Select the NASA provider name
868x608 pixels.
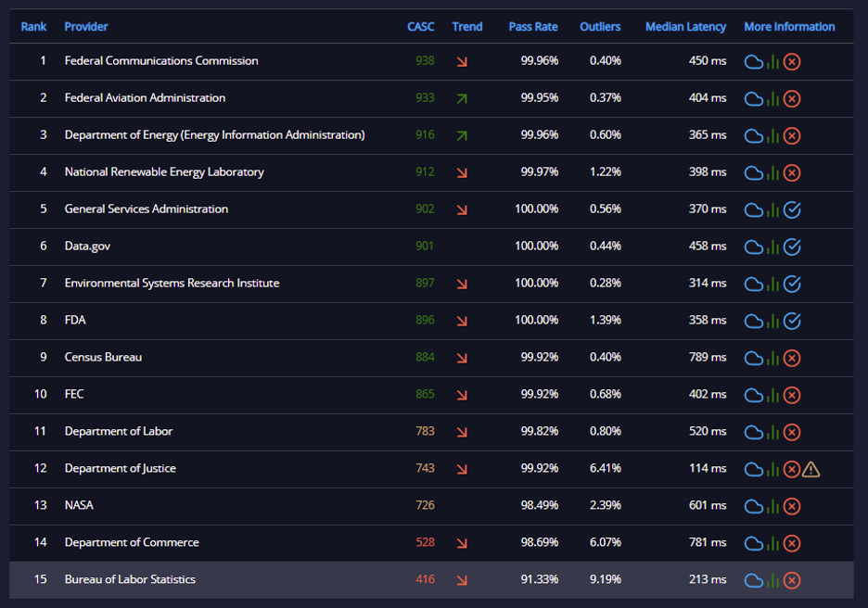[79, 506]
